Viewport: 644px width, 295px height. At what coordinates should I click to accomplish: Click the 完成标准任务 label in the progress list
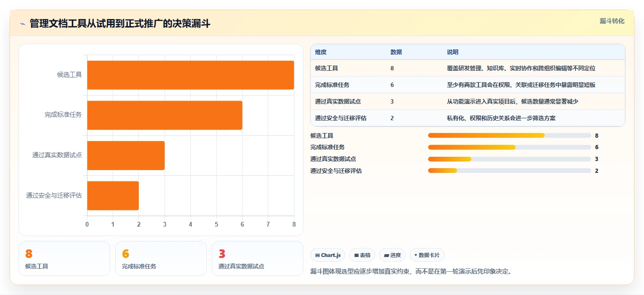coord(328,147)
